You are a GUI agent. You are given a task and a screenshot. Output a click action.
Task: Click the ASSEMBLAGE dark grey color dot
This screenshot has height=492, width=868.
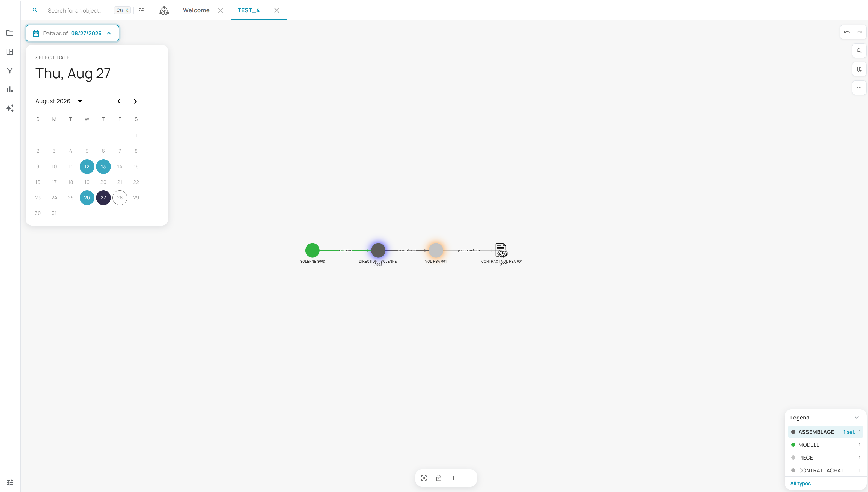tap(793, 432)
